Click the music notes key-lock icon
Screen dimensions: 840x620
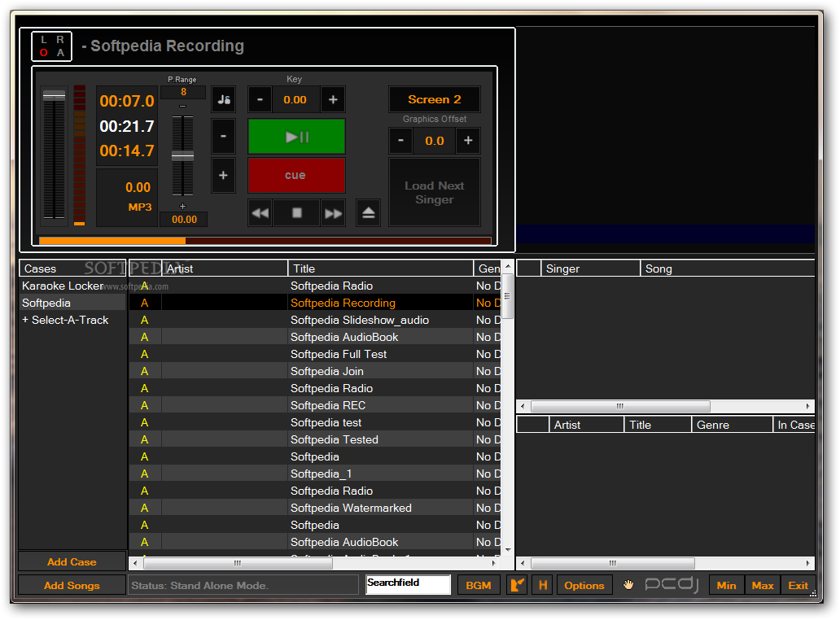(x=223, y=99)
